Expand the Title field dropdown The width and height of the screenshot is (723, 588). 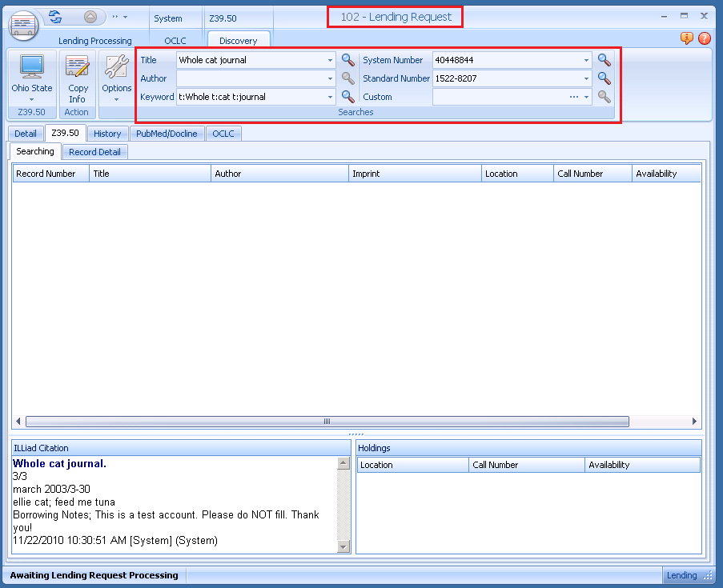point(330,60)
